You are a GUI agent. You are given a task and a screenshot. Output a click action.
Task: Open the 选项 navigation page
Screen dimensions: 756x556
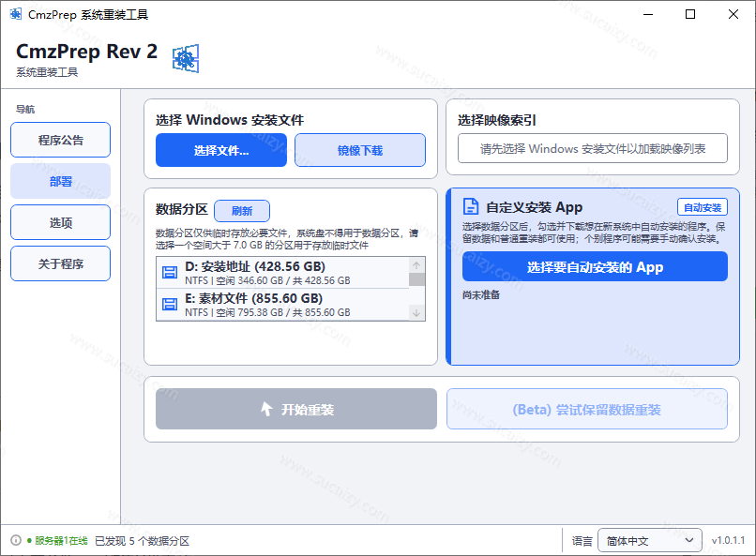[60, 222]
